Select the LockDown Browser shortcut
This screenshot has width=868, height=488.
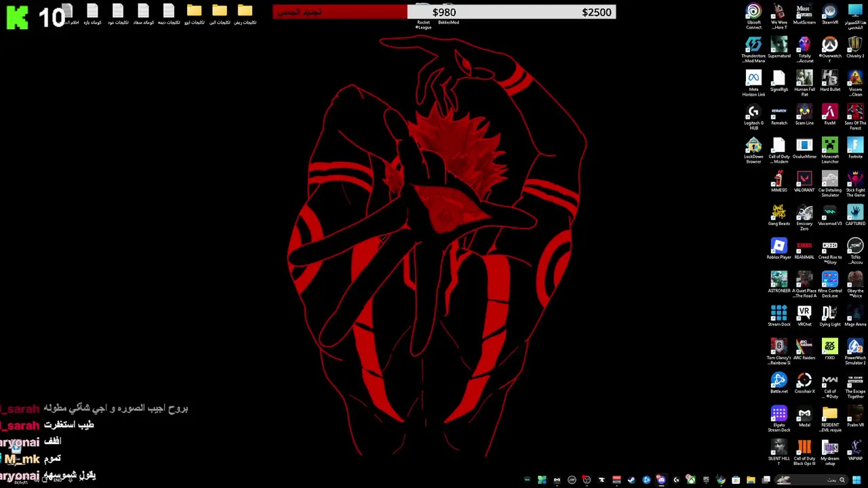click(x=753, y=150)
